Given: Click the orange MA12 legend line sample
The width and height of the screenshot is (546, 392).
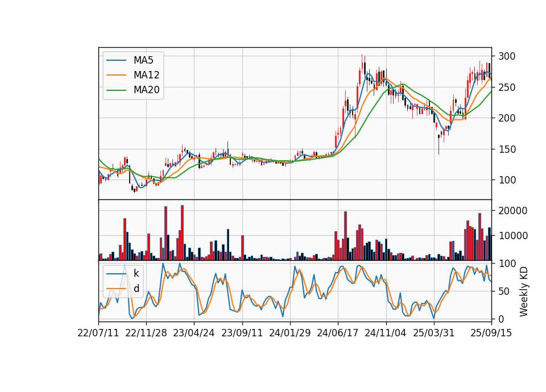Looking at the screenshot, I should tap(116, 75).
